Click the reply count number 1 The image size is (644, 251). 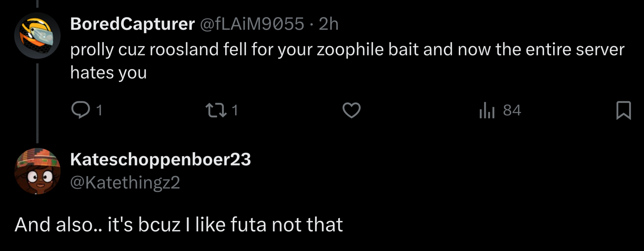[99, 110]
